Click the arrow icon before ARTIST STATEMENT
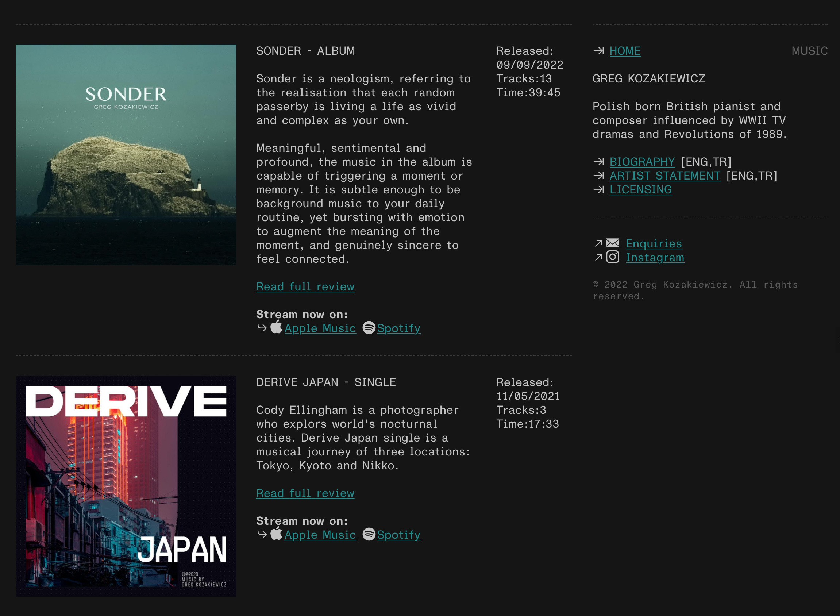This screenshot has height=616, width=840. click(599, 175)
